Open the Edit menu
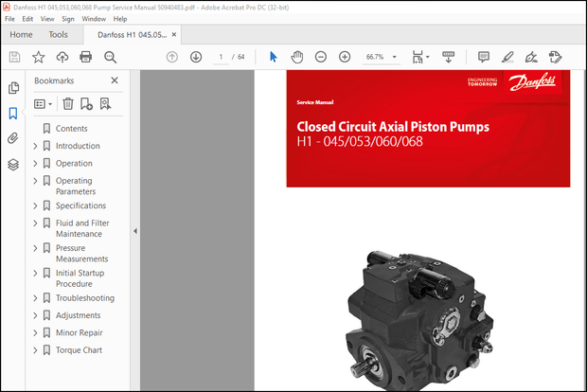 click(27, 19)
